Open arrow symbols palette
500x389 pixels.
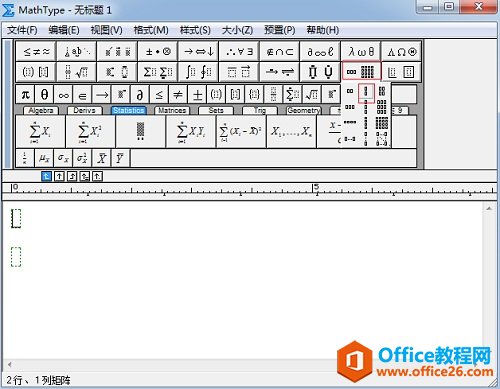coord(199,52)
